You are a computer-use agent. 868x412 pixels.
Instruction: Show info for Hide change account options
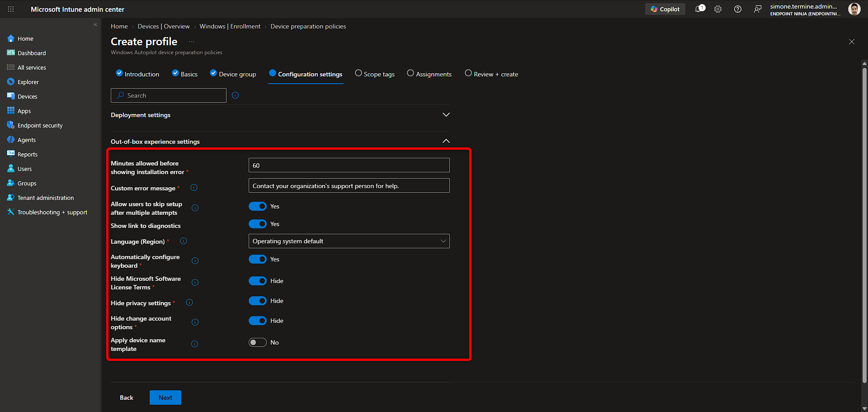(x=195, y=322)
